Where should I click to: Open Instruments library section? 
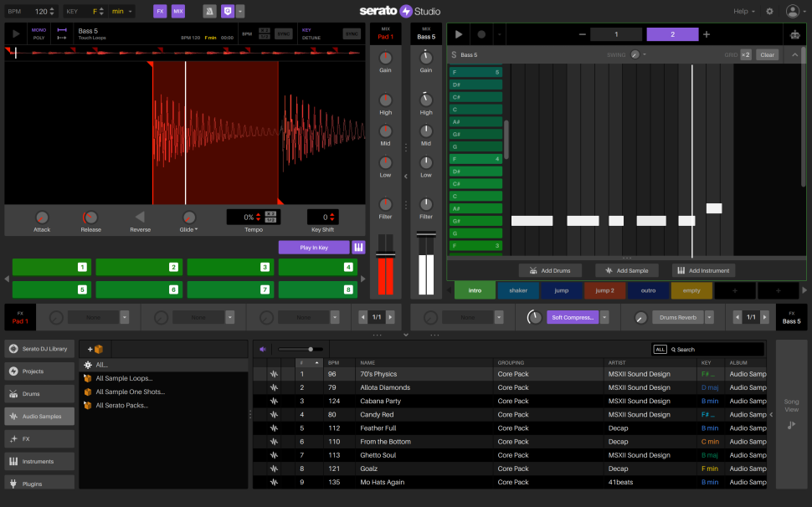pos(39,461)
